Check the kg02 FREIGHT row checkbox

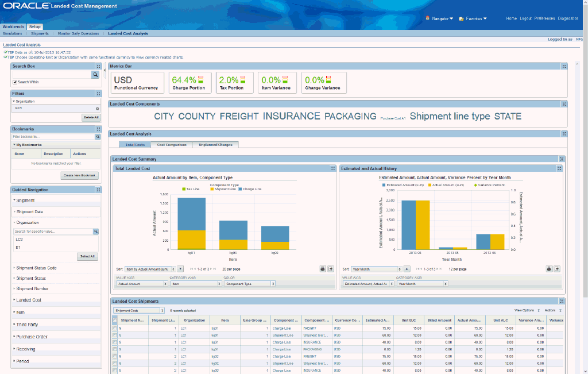[x=115, y=356]
